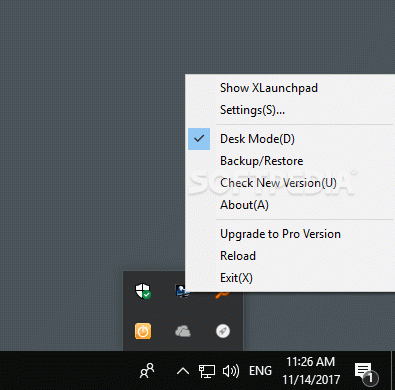Choose Exit(X) to quit XLaunchpad
The height and width of the screenshot is (390, 395).
coord(290,278)
